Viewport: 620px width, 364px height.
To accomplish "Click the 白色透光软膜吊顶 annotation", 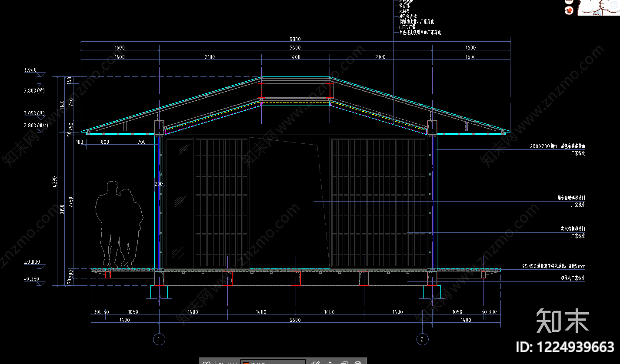I will pos(420,33).
